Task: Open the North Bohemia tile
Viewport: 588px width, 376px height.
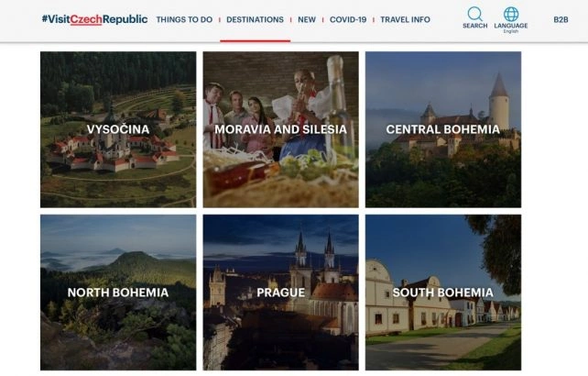Action: tap(118, 293)
